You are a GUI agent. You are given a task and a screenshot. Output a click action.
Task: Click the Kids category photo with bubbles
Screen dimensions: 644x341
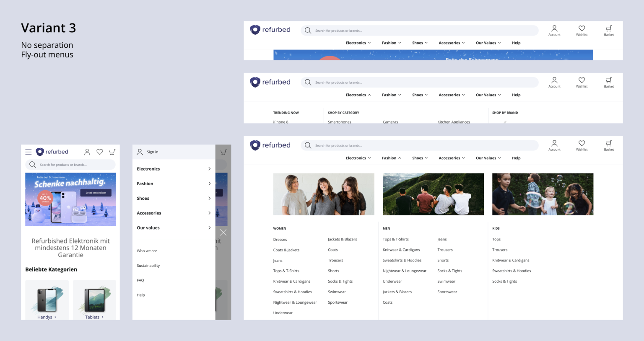543,194
